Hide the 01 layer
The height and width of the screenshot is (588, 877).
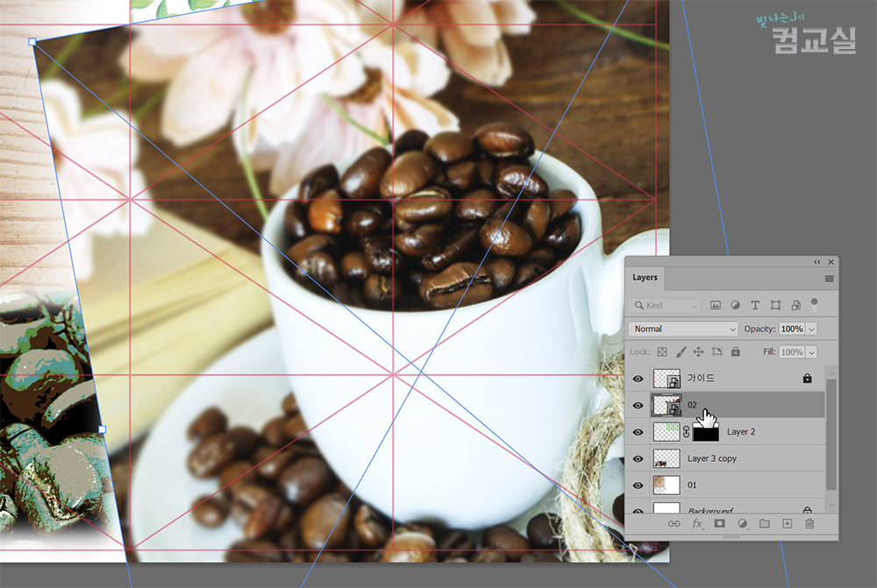point(638,485)
